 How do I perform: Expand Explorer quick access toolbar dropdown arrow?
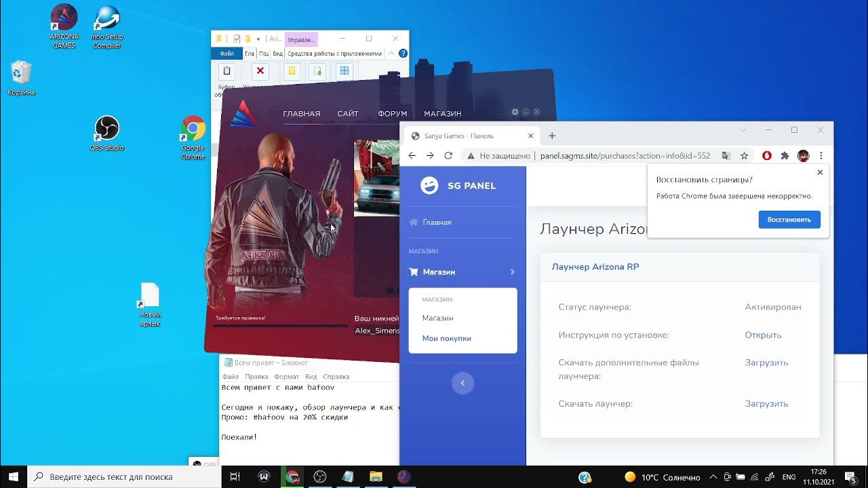click(x=258, y=39)
